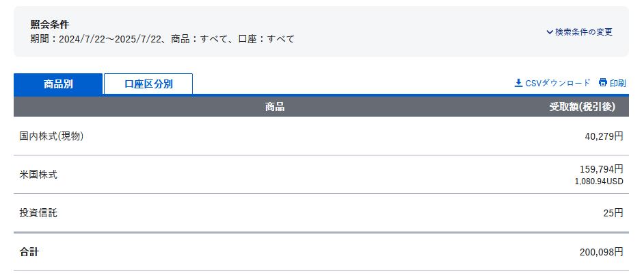Click the CSV download arrow icon
644x276 pixels.
(x=518, y=83)
